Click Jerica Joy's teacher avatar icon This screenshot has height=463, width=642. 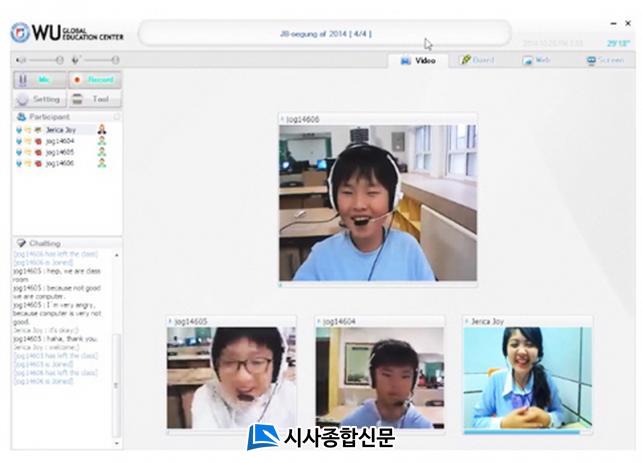point(101,130)
